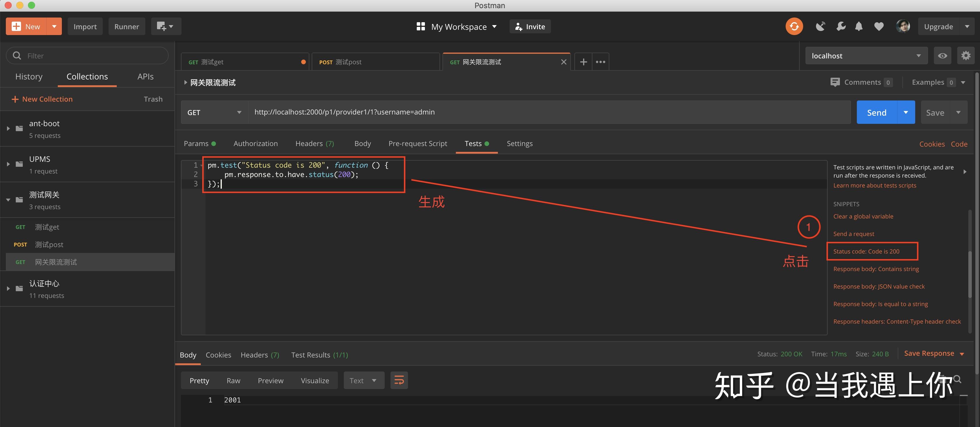Collapse the snippets panel arrow
The image size is (980, 427).
coord(965,172)
